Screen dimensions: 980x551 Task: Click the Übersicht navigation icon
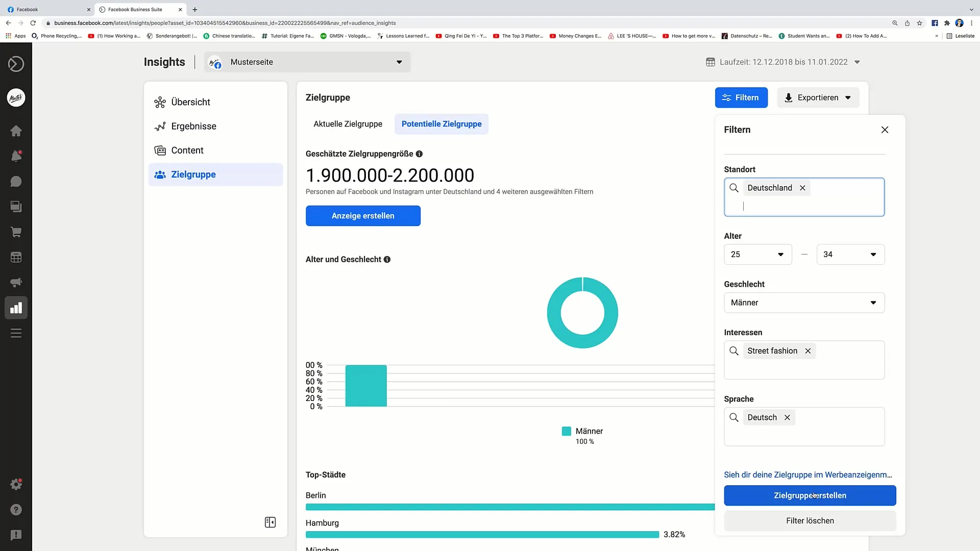tap(160, 102)
